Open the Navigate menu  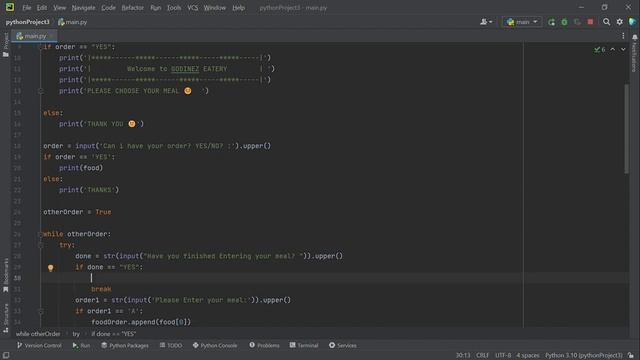tap(83, 8)
